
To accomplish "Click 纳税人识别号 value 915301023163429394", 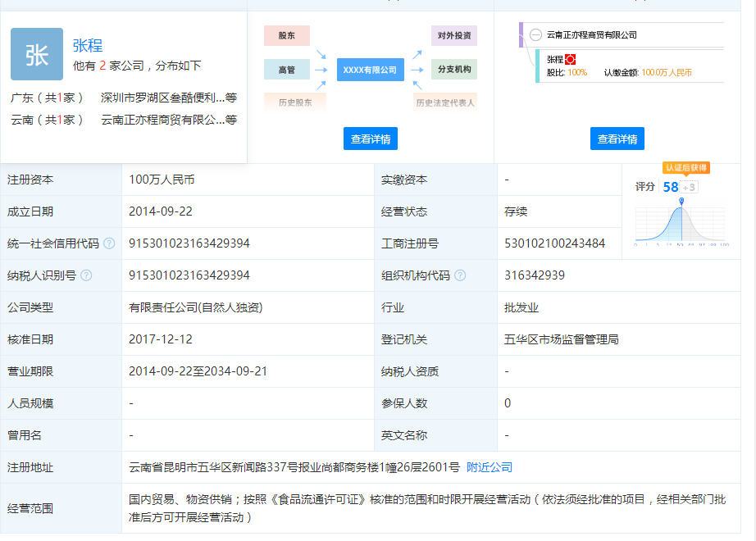I will (189, 275).
